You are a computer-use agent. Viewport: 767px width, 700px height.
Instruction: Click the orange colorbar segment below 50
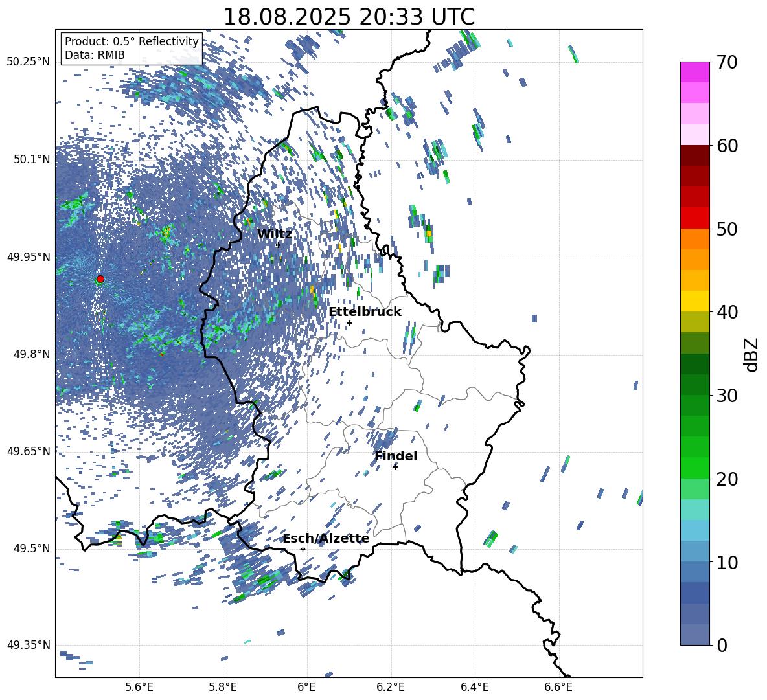tap(694, 239)
